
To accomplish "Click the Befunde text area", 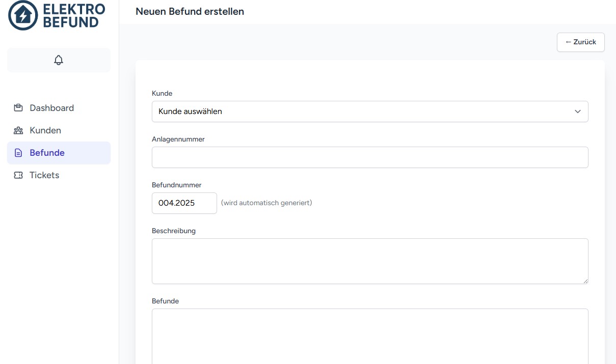I will click(370, 336).
